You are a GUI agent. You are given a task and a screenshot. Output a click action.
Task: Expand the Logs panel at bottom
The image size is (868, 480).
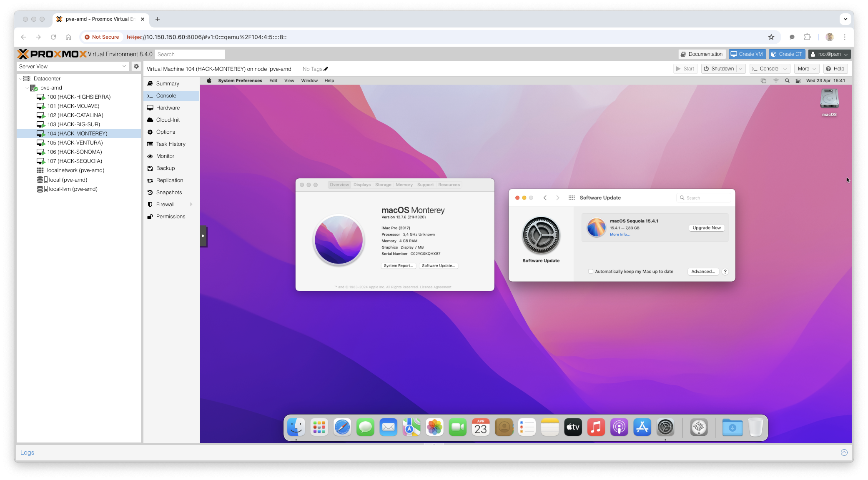pos(844,452)
